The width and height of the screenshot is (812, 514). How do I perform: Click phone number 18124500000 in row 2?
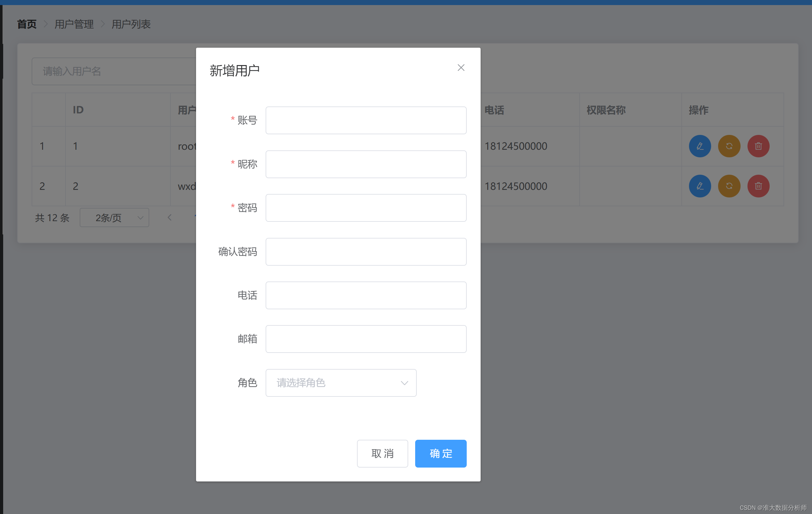click(x=516, y=186)
